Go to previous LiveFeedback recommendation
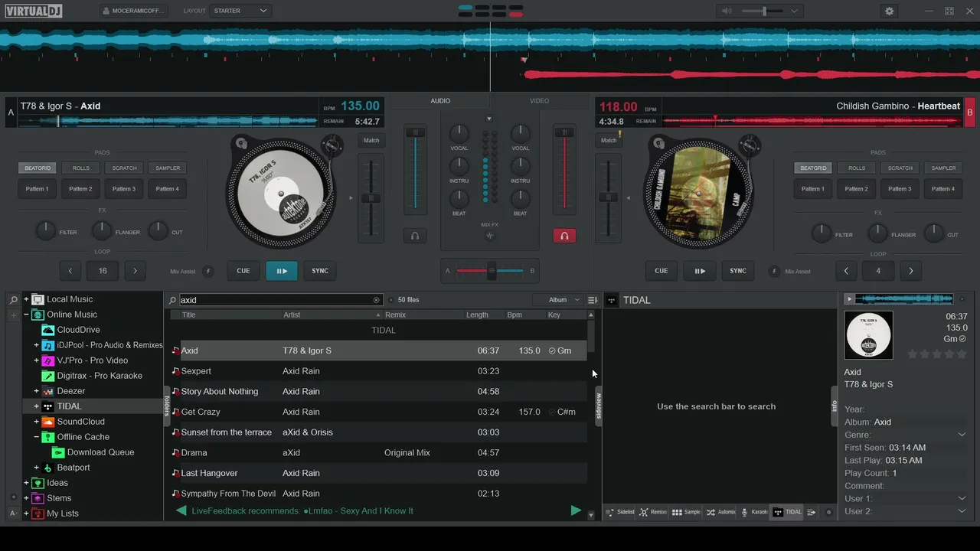 [x=181, y=510]
